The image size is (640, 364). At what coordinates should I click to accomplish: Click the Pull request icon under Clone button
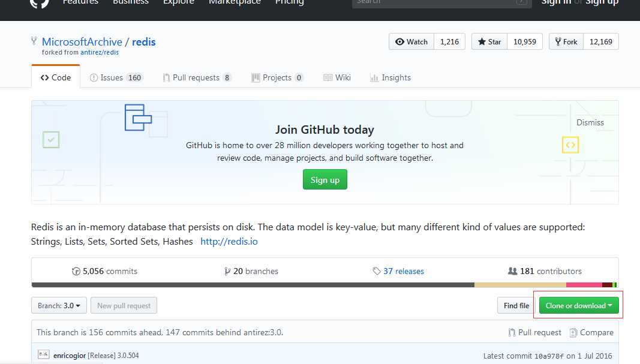tap(512, 333)
